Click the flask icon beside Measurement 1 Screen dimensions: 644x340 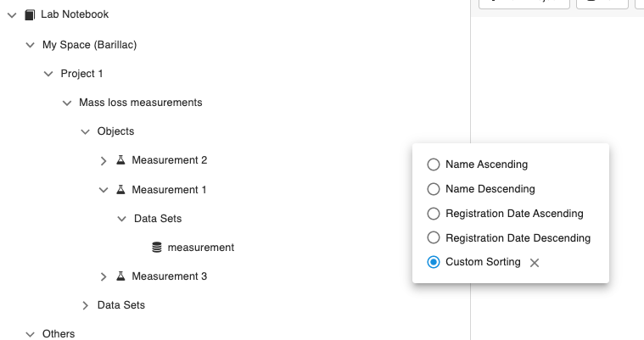(120, 189)
